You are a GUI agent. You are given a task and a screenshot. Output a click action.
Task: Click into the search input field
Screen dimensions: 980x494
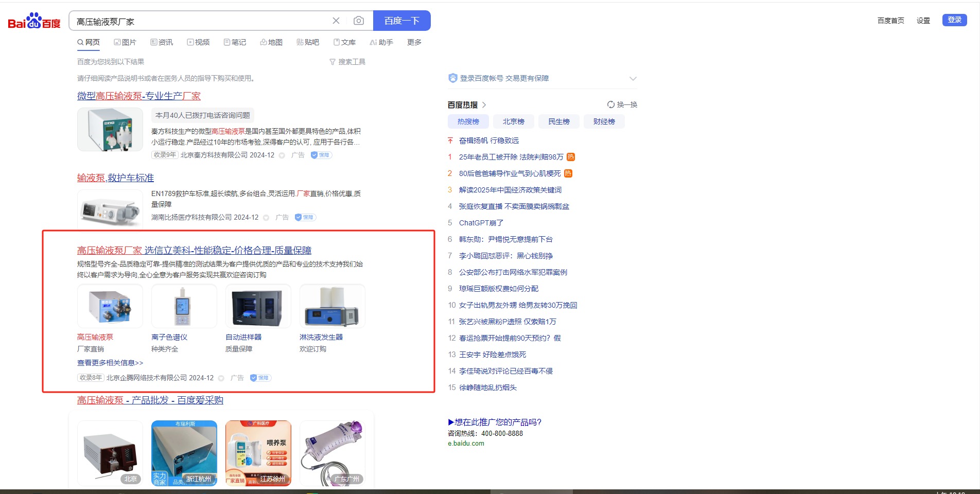(201, 21)
